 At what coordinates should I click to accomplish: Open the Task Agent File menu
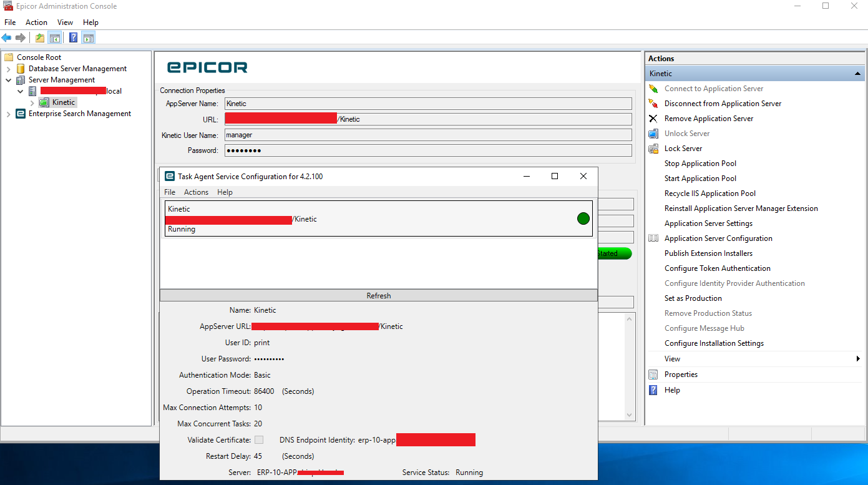coord(170,192)
